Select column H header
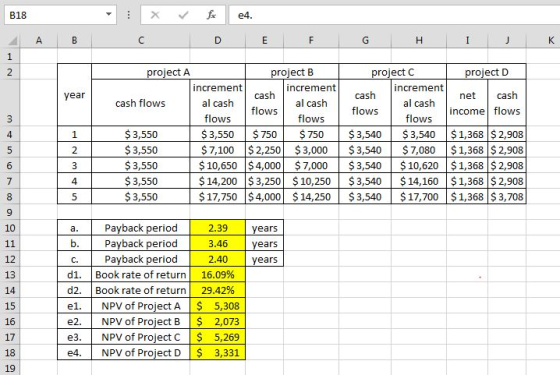The image size is (560, 375). click(x=419, y=40)
